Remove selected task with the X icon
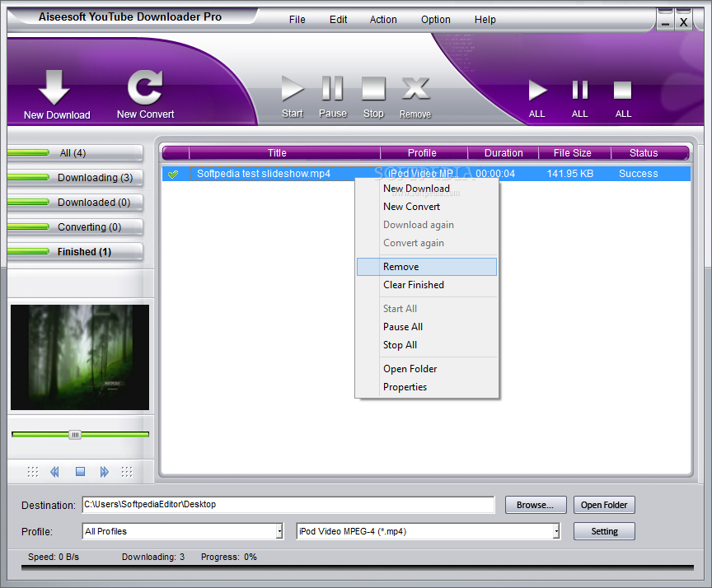 tap(415, 88)
